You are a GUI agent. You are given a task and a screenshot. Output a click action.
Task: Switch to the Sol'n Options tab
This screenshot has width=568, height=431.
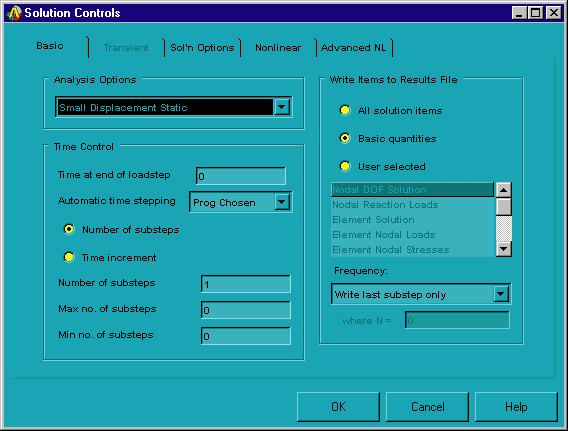pyautogui.click(x=202, y=47)
